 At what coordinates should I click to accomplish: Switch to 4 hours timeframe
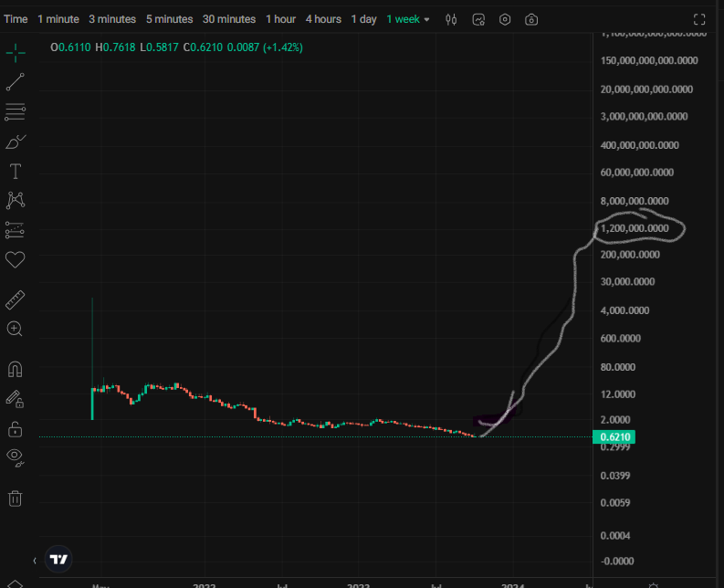[323, 19]
